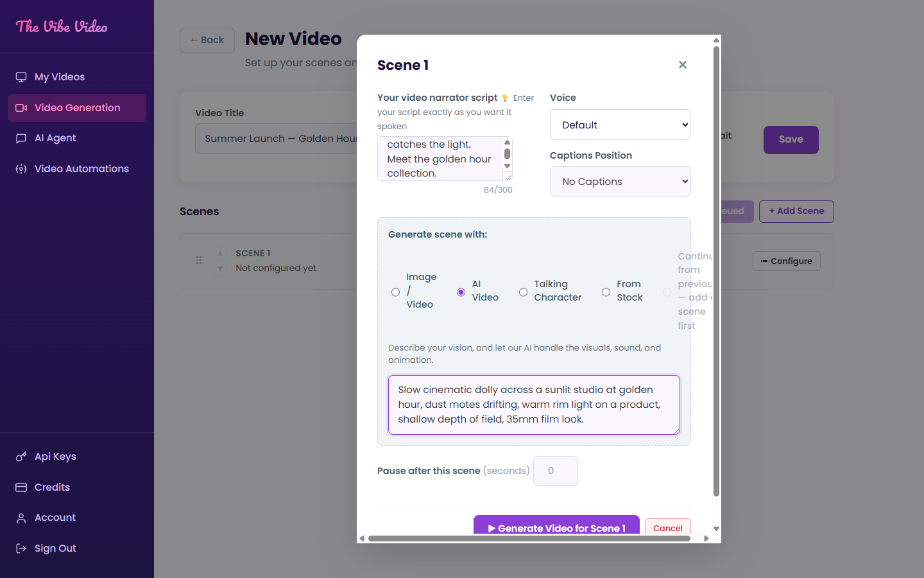Click the person icon beside Account
This screenshot has height=578, width=924.
click(21, 518)
